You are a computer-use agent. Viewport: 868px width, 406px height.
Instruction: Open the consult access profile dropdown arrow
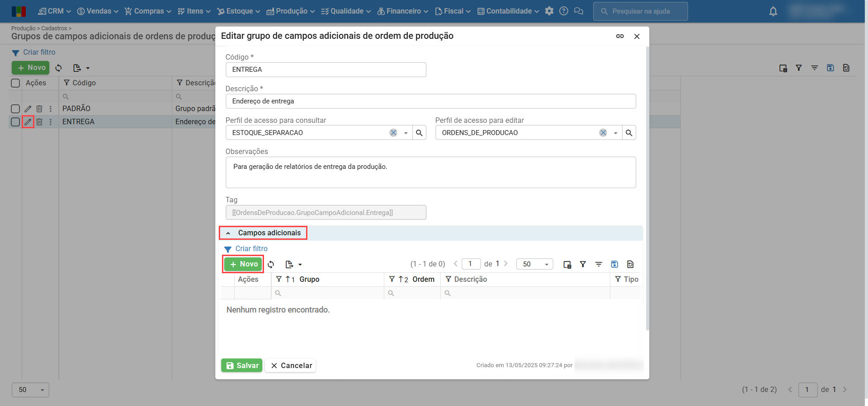[406, 133]
